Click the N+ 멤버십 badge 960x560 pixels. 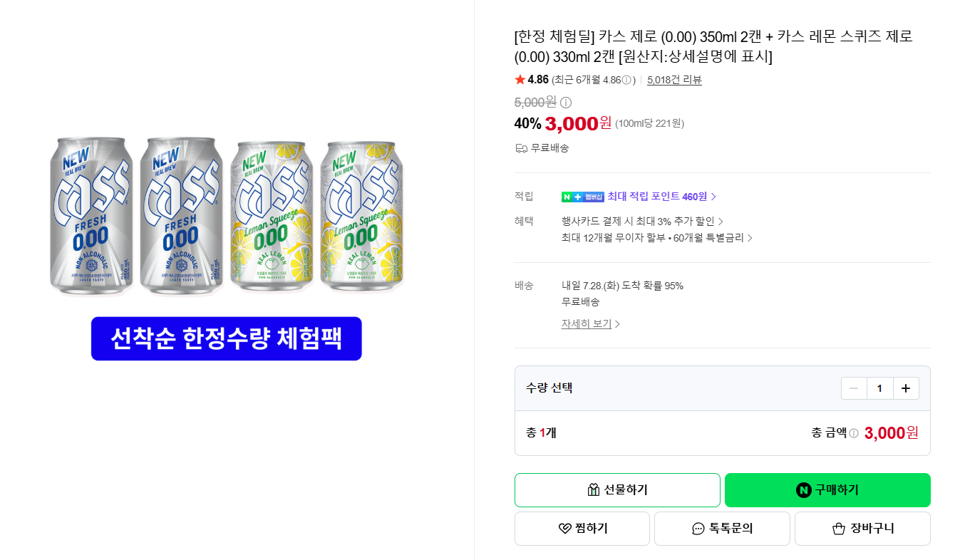tap(582, 197)
